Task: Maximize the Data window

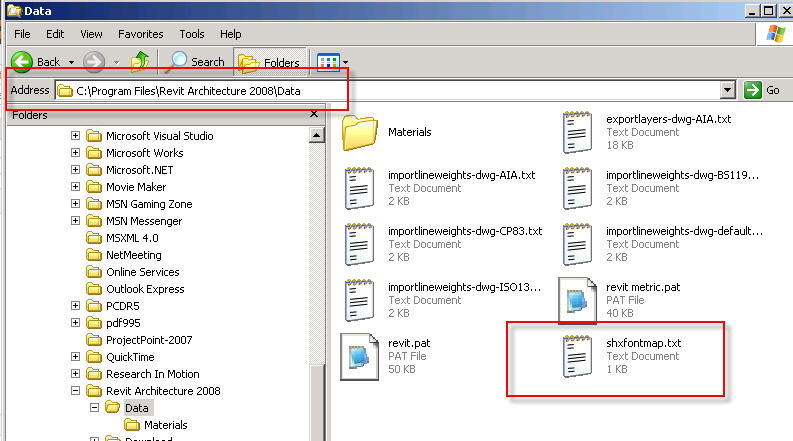Action: pyautogui.click(x=769, y=10)
